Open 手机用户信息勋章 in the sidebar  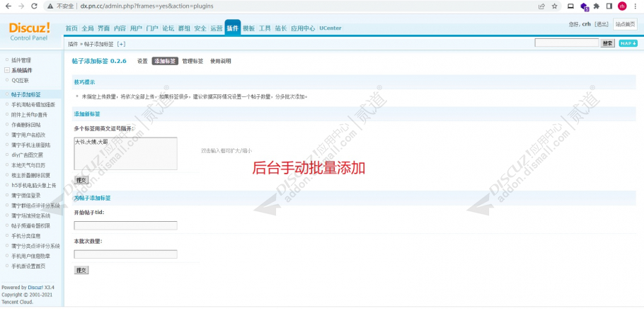pos(31,256)
